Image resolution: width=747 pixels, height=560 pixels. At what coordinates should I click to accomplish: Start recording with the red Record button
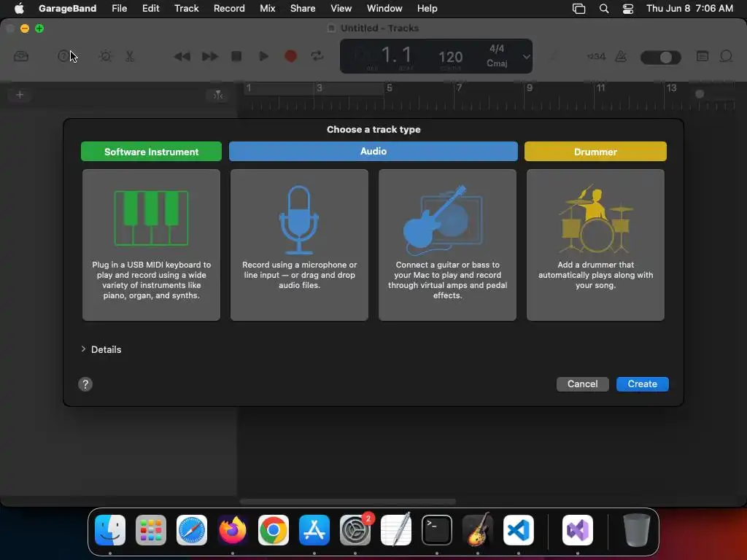290,56
